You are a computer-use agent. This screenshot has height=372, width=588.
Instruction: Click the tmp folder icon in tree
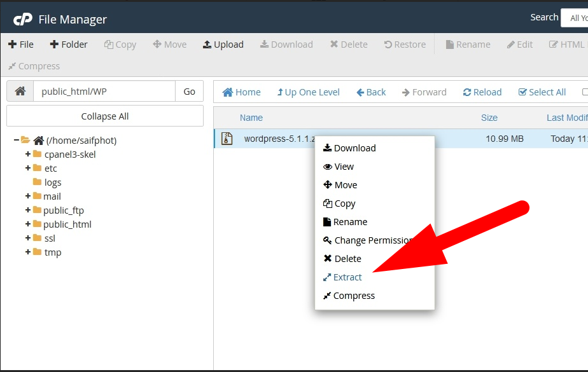point(37,251)
